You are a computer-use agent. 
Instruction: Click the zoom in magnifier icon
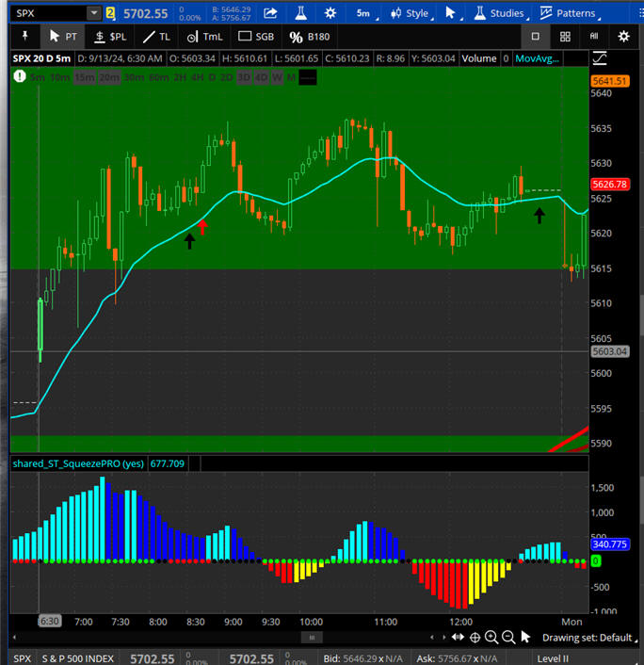491,638
